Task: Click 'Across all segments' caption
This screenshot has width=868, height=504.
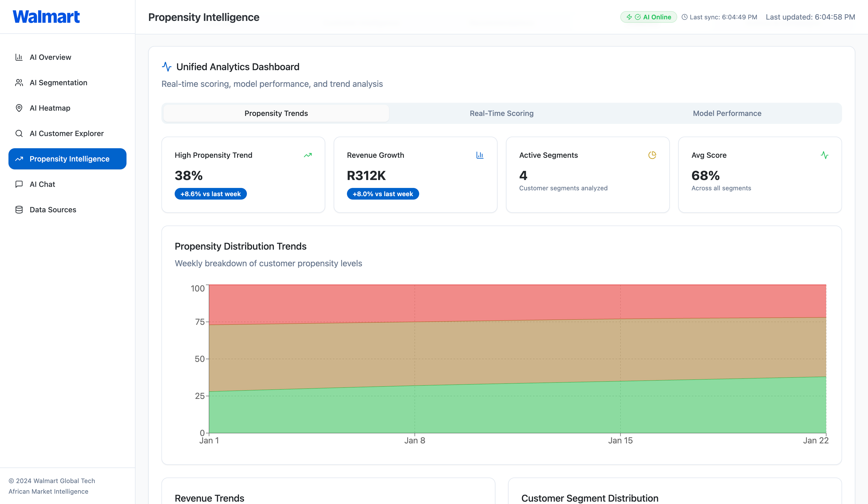Action: [721, 188]
